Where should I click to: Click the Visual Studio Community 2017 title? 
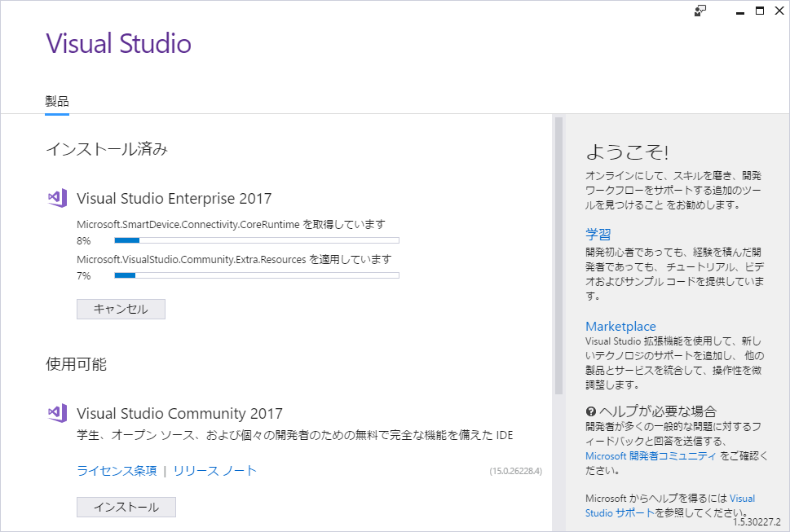tap(180, 413)
